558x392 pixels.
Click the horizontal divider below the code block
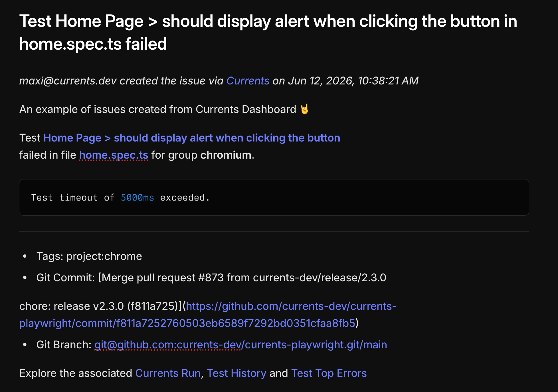(274, 232)
